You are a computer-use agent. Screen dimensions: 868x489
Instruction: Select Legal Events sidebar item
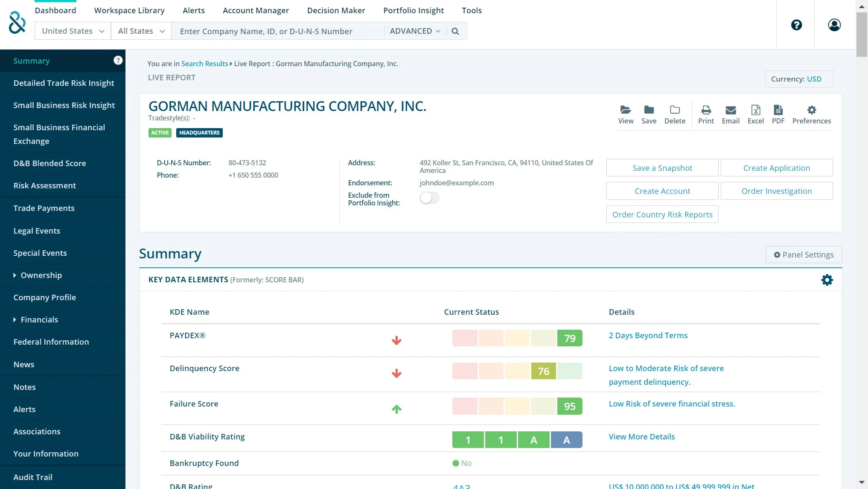point(63,231)
